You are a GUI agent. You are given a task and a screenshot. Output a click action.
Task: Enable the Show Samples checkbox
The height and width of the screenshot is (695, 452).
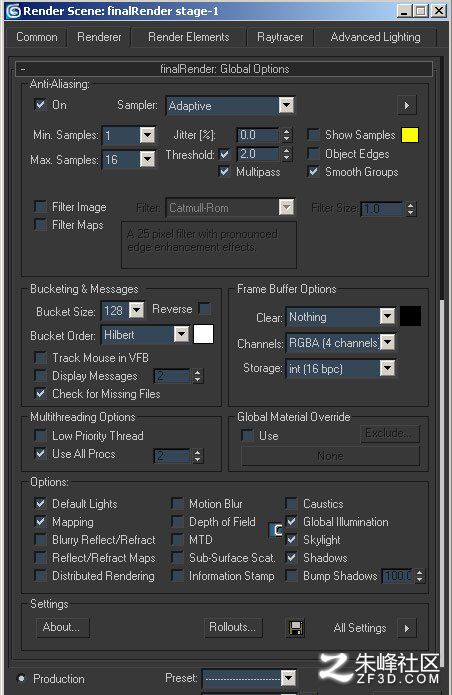coord(313,135)
